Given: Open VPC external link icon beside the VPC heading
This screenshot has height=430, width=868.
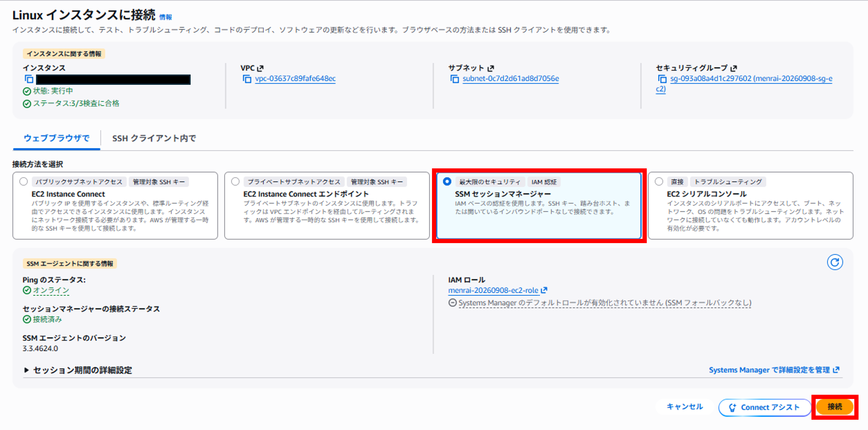Looking at the screenshot, I should pyautogui.click(x=260, y=68).
